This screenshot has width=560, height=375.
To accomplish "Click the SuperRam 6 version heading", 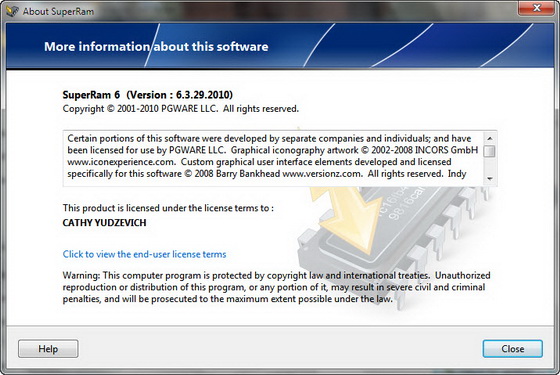I will tap(148, 95).
